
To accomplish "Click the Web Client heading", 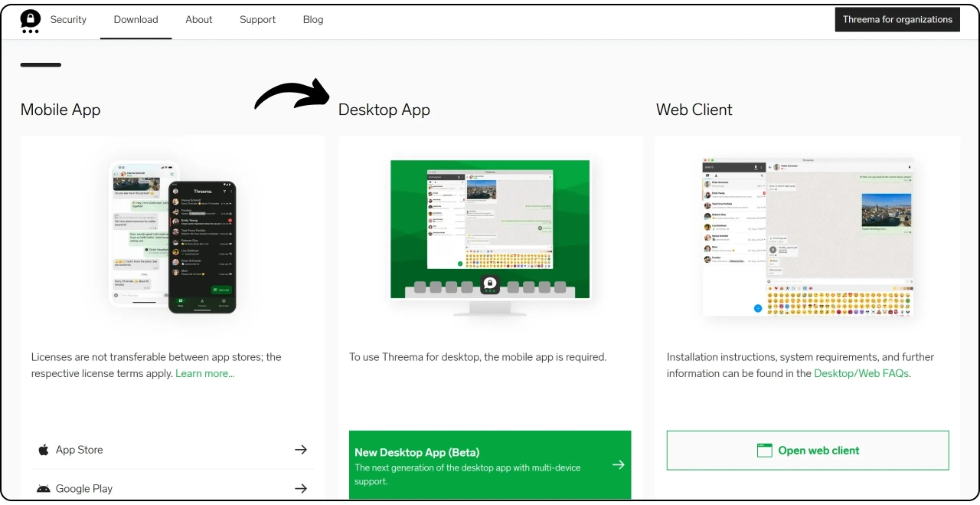I will click(x=694, y=110).
